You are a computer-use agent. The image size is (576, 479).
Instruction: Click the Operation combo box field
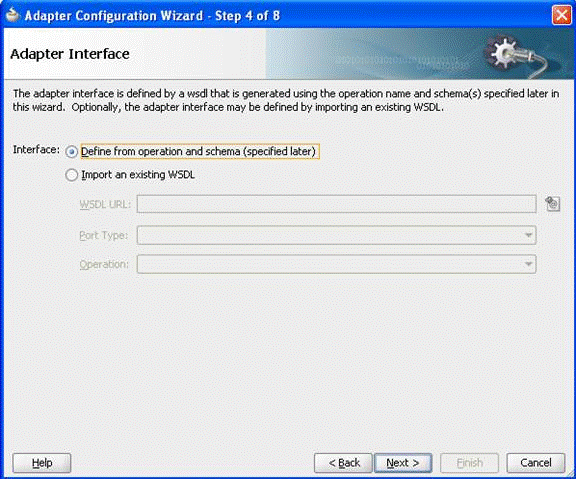[336, 264]
